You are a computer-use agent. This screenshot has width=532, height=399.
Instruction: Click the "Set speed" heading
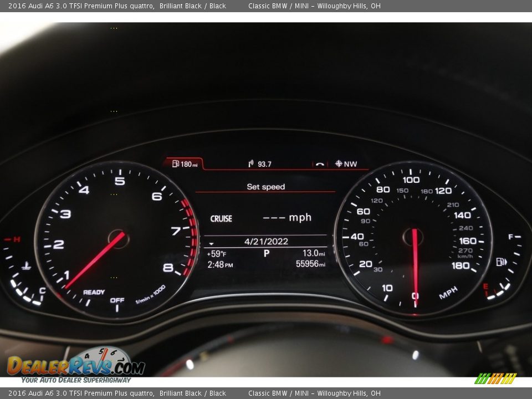[x=265, y=187]
